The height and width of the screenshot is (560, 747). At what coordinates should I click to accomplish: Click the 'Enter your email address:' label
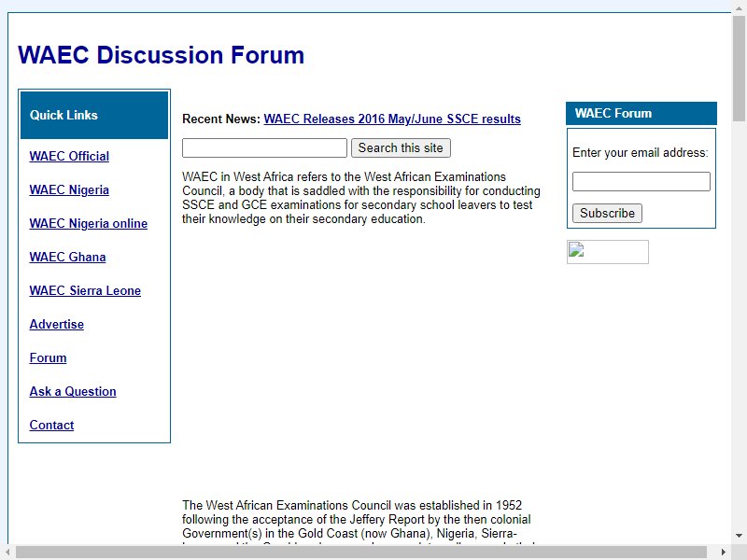(x=641, y=153)
